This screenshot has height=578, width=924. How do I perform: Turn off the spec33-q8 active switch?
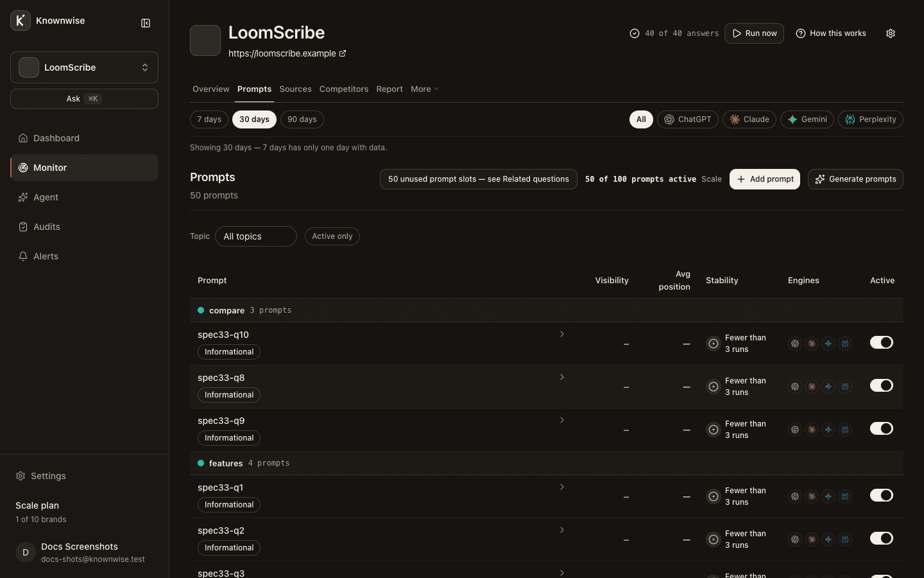(x=882, y=385)
